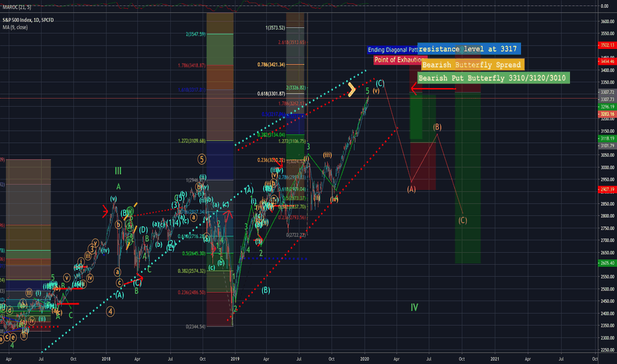Click the 'resistance level at 3317' label

469,49
